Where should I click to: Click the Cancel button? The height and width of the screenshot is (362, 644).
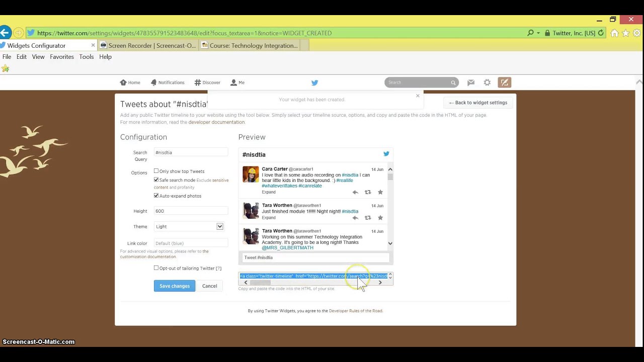coord(210,286)
